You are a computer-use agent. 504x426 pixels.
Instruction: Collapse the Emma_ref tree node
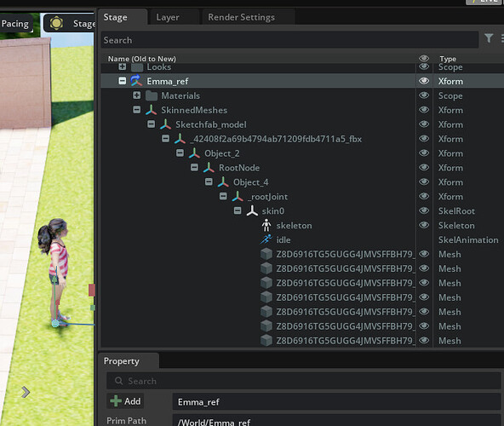coord(122,81)
